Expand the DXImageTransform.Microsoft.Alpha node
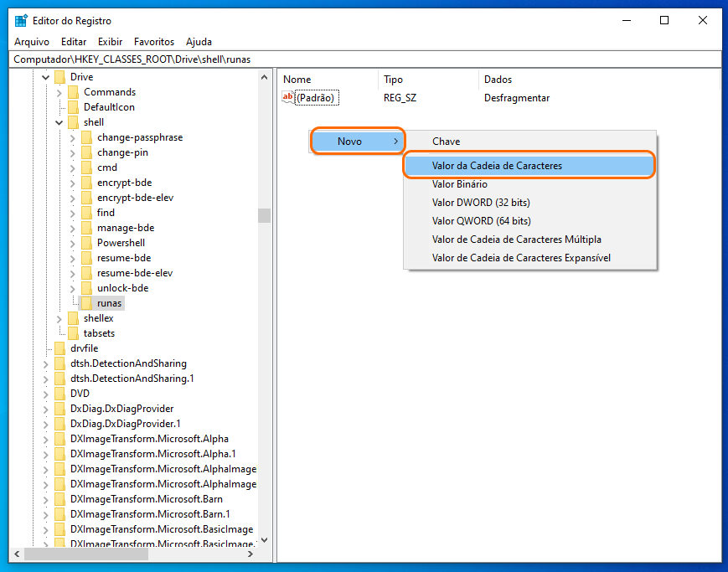Viewport: 728px width, 572px height. pos(45,439)
